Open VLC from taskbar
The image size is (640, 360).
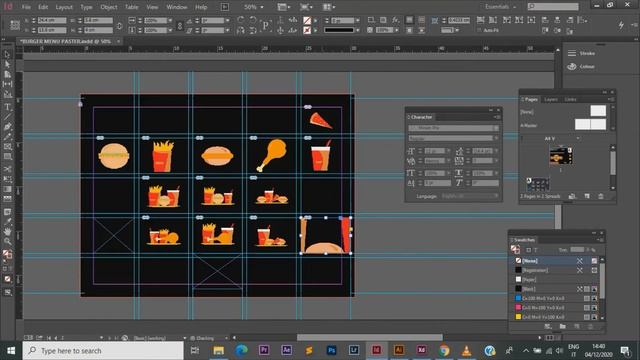pos(467,350)
